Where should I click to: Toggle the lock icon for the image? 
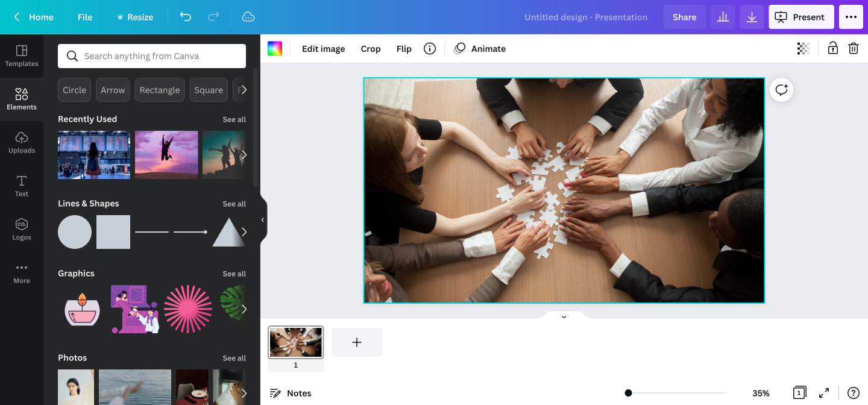pyautogui.click(x=832, y=49)
